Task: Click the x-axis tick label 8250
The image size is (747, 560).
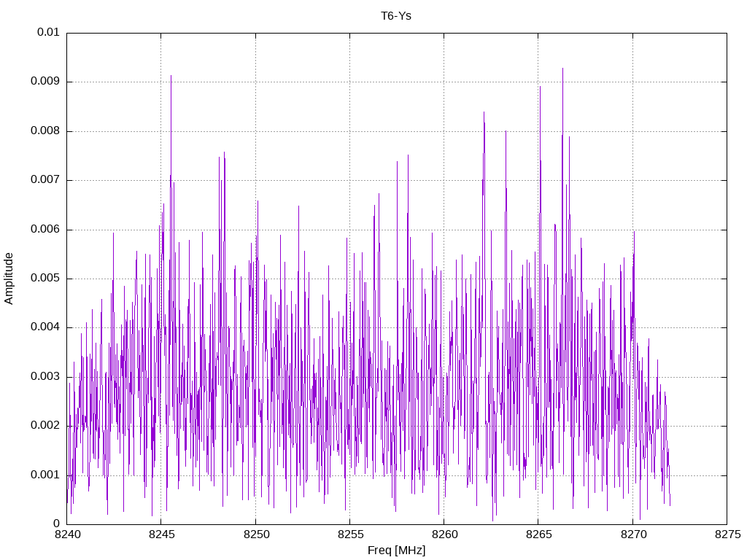Action: point(256,534)
